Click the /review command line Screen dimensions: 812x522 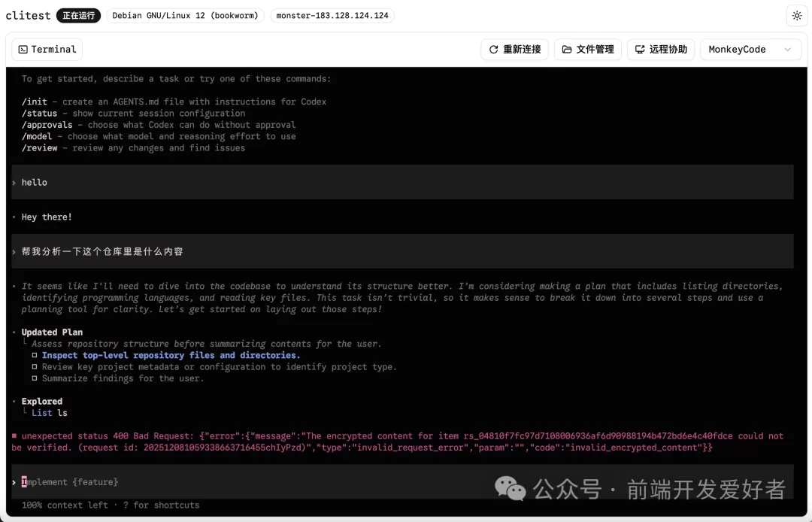[x=134, y=147]
